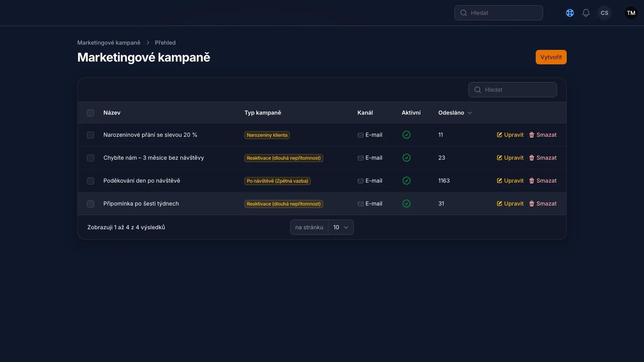Click the Vytvořit button
The height and width of the screenshot is (362, 644).
551,57
